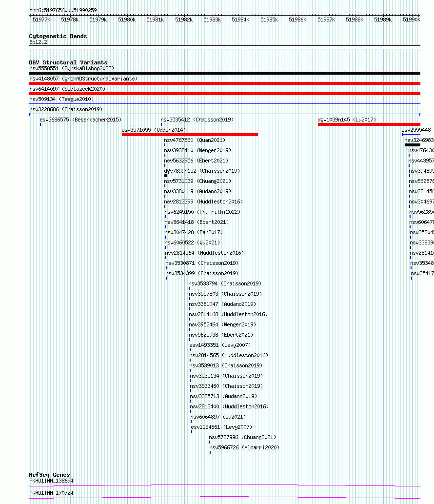434x504 pixels.
Task: Click the RefSeq Genes track title
Action: click(x=49, y=475)
